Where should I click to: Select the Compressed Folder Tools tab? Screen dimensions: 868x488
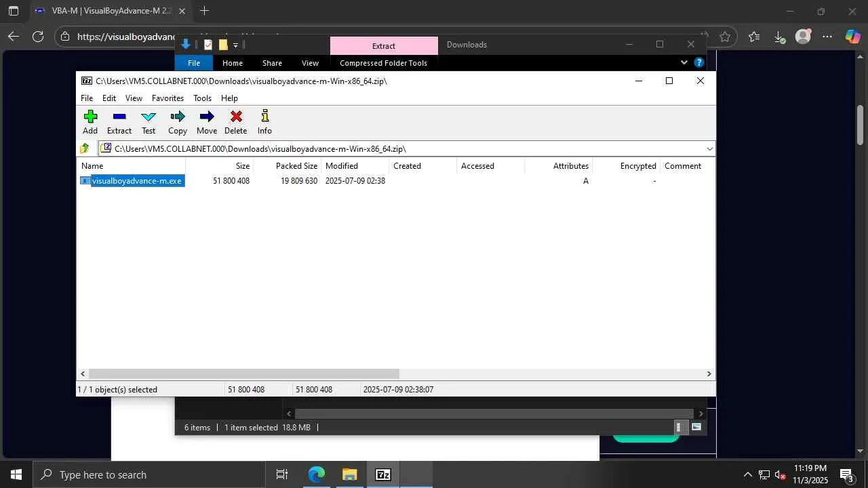[383, 63]
